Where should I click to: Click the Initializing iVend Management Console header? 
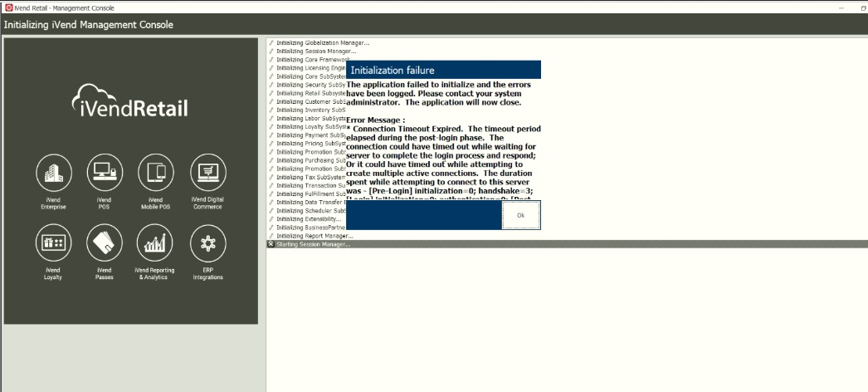point(89,25)
